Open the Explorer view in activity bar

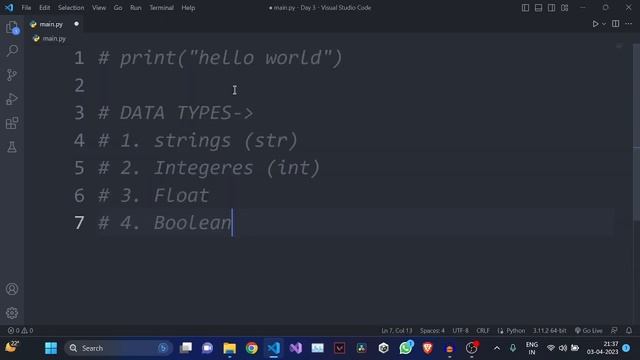coord(12,27)
